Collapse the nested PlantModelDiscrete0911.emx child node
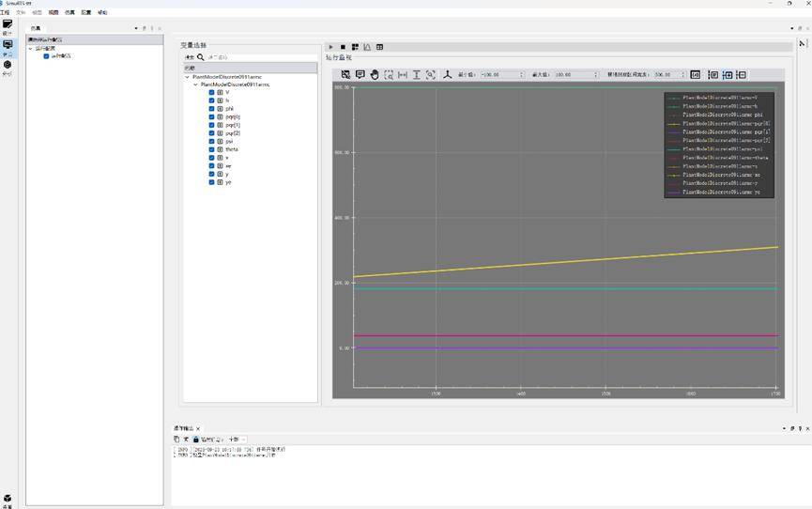The image size is (812, 509). [x=195, y=85]
